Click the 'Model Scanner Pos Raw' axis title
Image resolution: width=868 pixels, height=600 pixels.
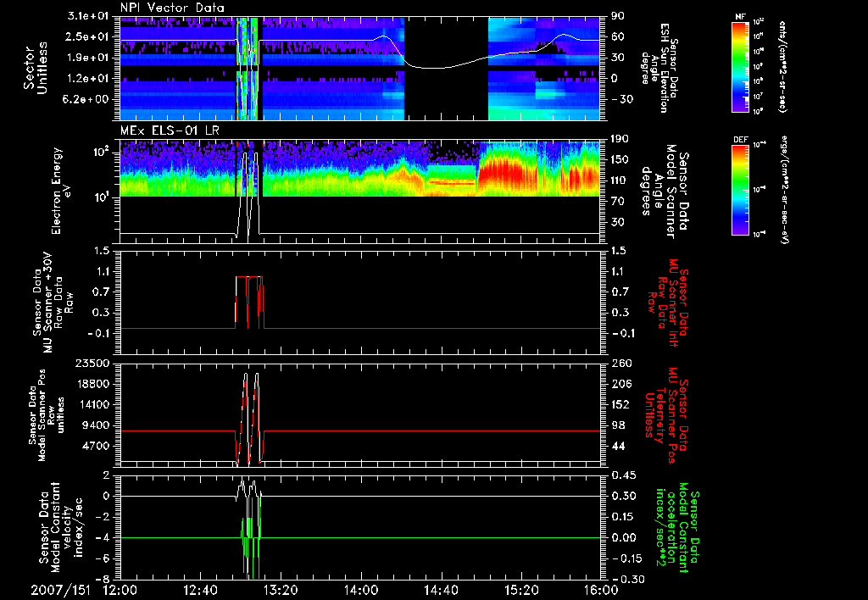[47, 415]
